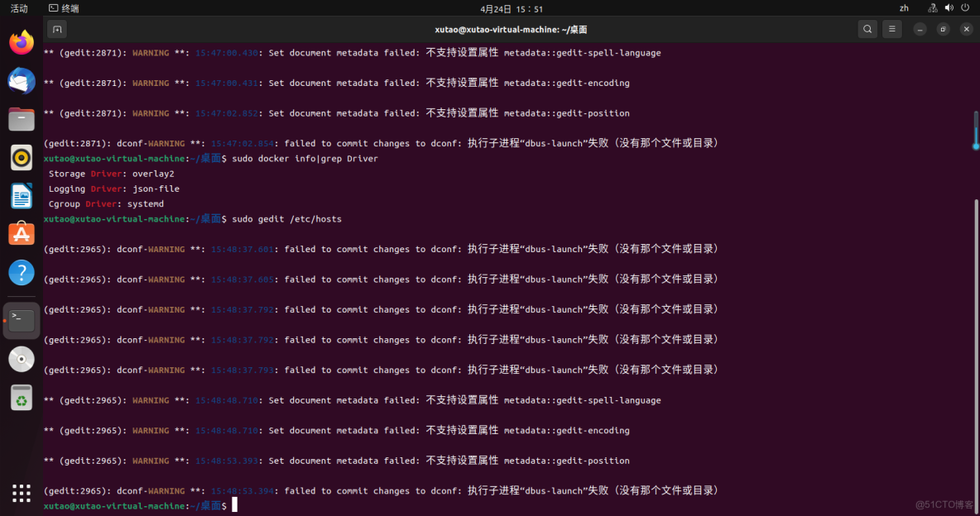Viewport: 980px width, 516px height.
Task: Switch the zh input method indicator
Action: [x=904, y=8]
